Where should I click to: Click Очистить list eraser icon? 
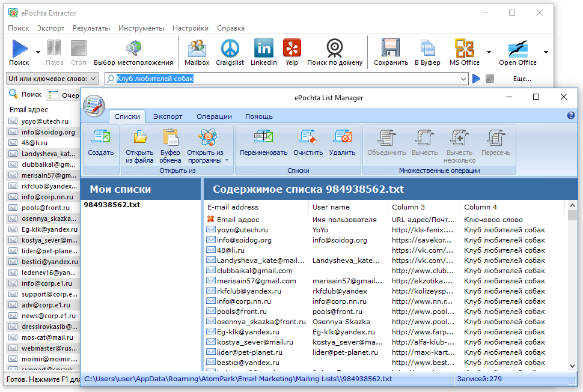coord(308,137)
